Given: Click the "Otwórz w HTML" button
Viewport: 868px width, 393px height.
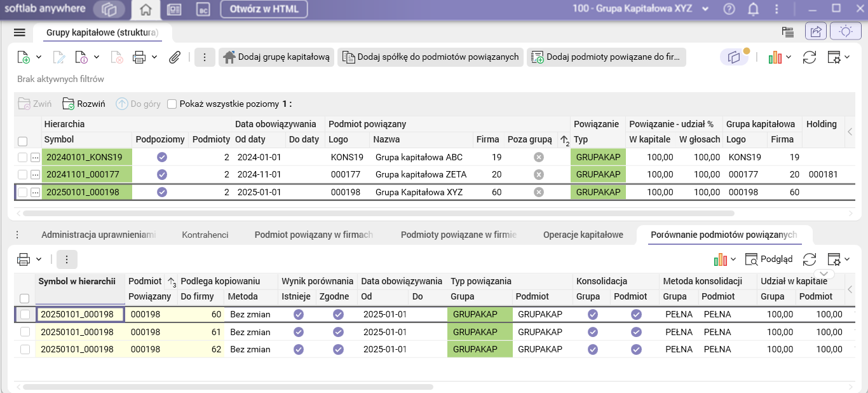Looking at the screenshot, I should [x=264, y=10].
